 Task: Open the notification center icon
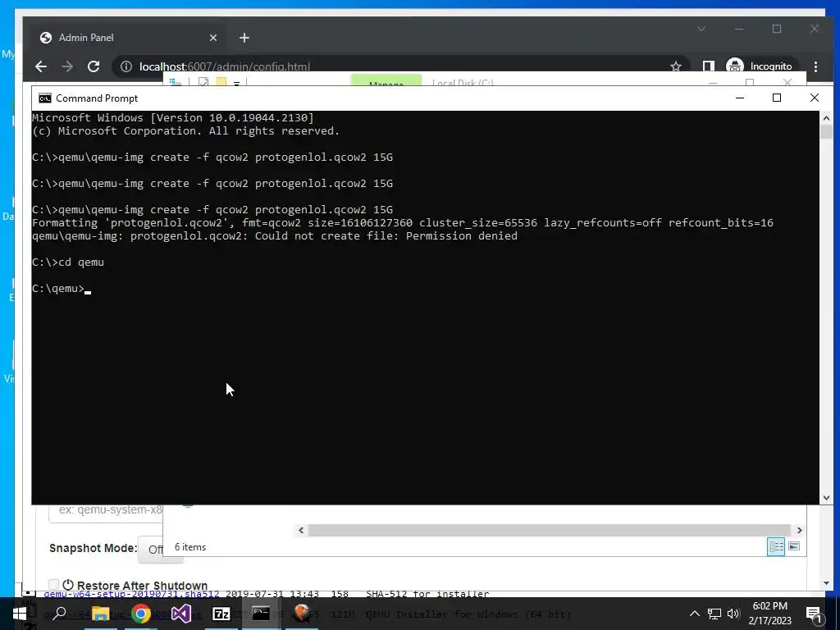(814, 614)
